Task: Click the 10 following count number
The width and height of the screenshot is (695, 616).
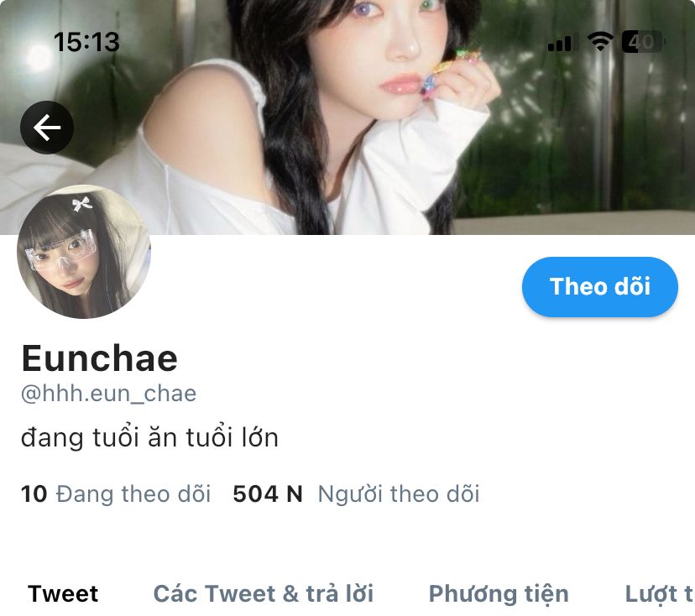Action: (34, 493)
